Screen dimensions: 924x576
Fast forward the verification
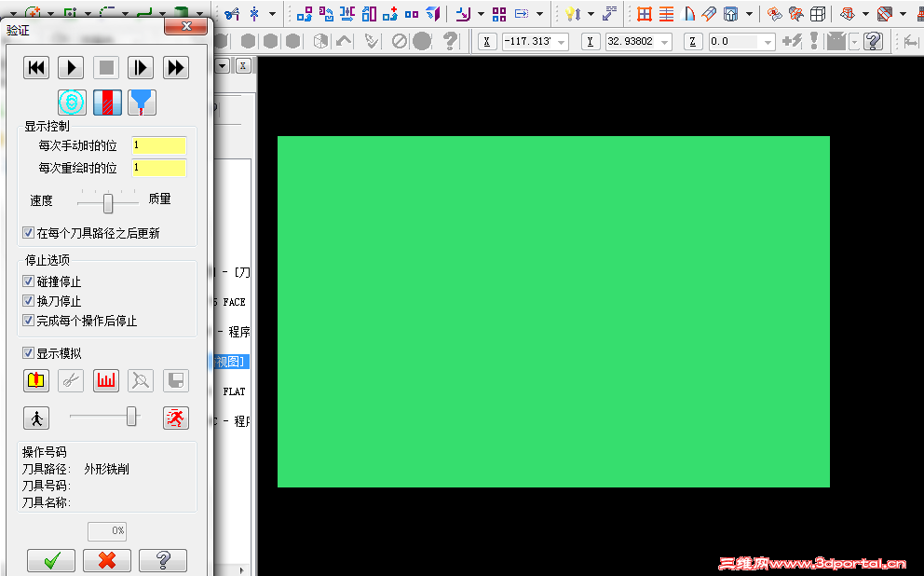coord(176,68)
